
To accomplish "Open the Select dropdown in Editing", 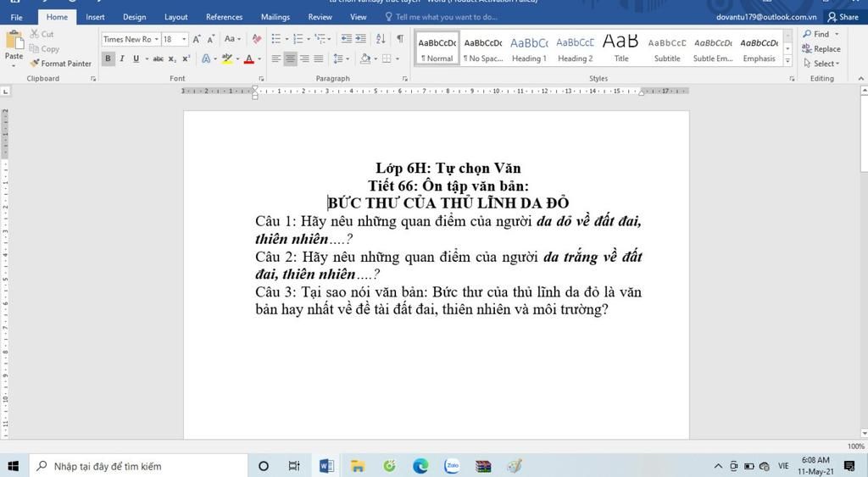I will click(822, 64).
